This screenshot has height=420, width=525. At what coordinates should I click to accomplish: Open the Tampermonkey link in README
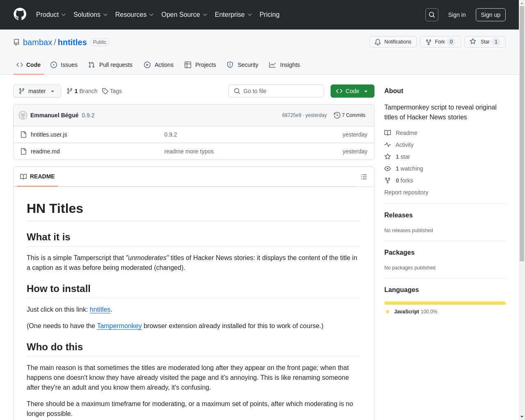tap(119, 326)
